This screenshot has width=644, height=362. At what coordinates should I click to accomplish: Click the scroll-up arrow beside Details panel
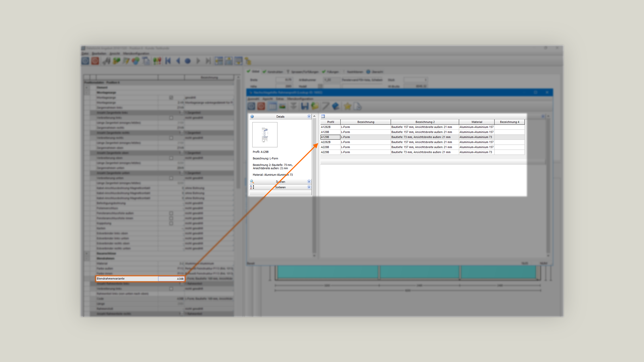(314, 116)
